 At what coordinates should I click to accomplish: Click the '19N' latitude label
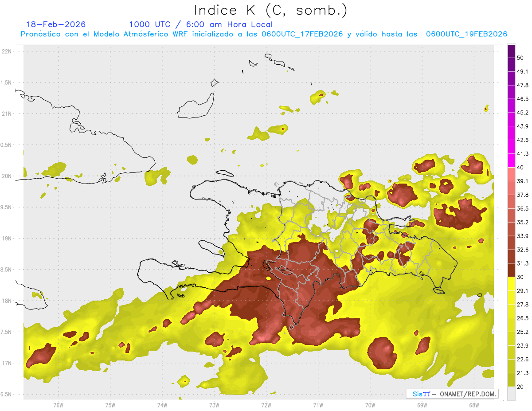pos(7,239)
